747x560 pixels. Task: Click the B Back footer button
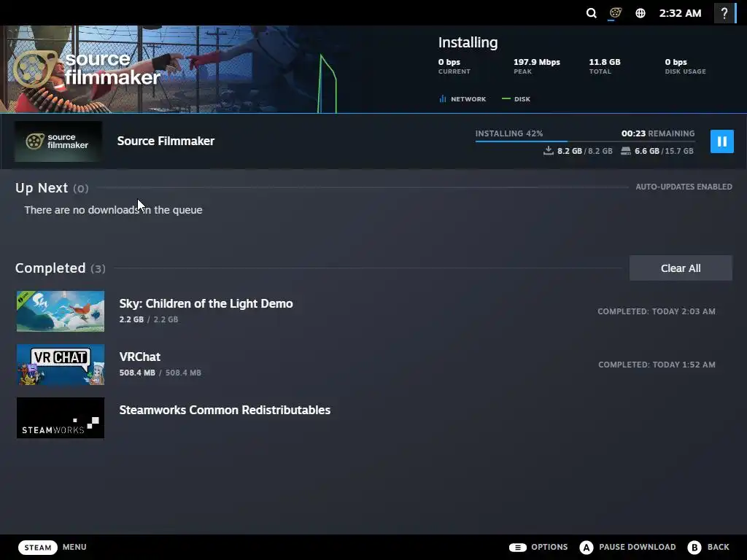pos(708,547)
